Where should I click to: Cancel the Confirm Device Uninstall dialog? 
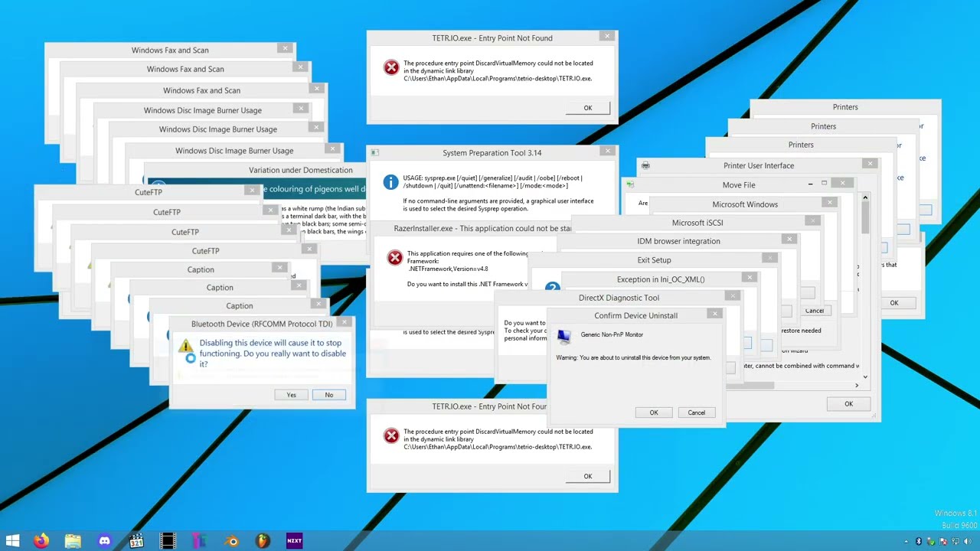[696, 412]
